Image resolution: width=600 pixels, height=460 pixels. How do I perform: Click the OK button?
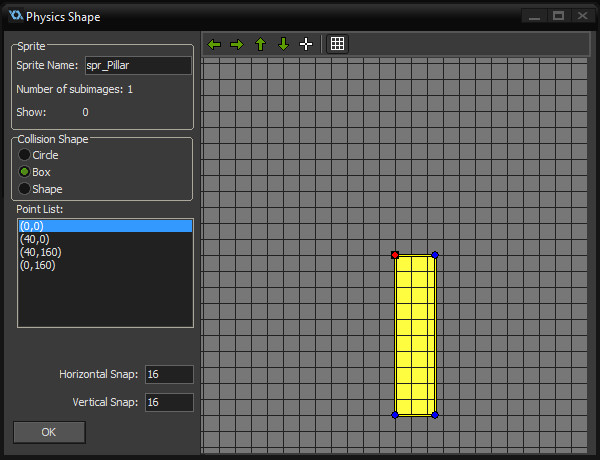49,432
